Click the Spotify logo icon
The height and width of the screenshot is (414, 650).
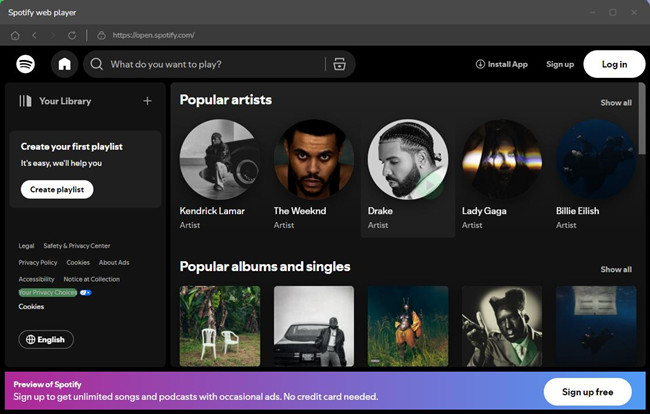coord(25,64)
